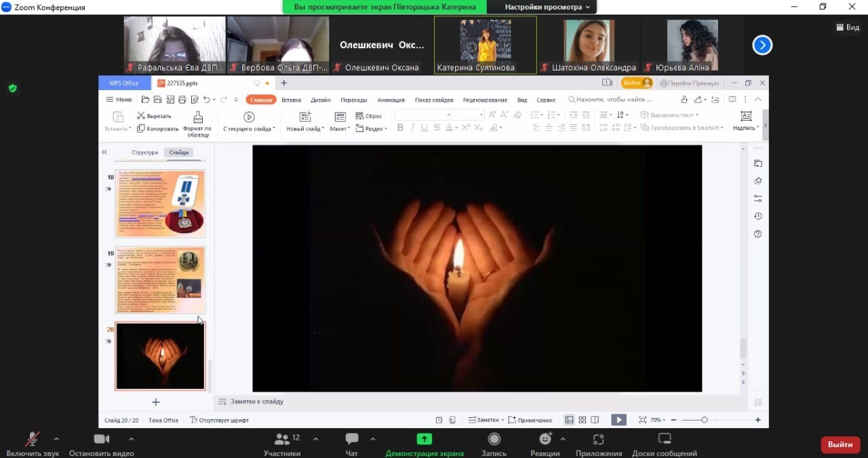868x458 pixels.
Task: Expand the Настройки просмотра dropdown
Action: [547, 7]
